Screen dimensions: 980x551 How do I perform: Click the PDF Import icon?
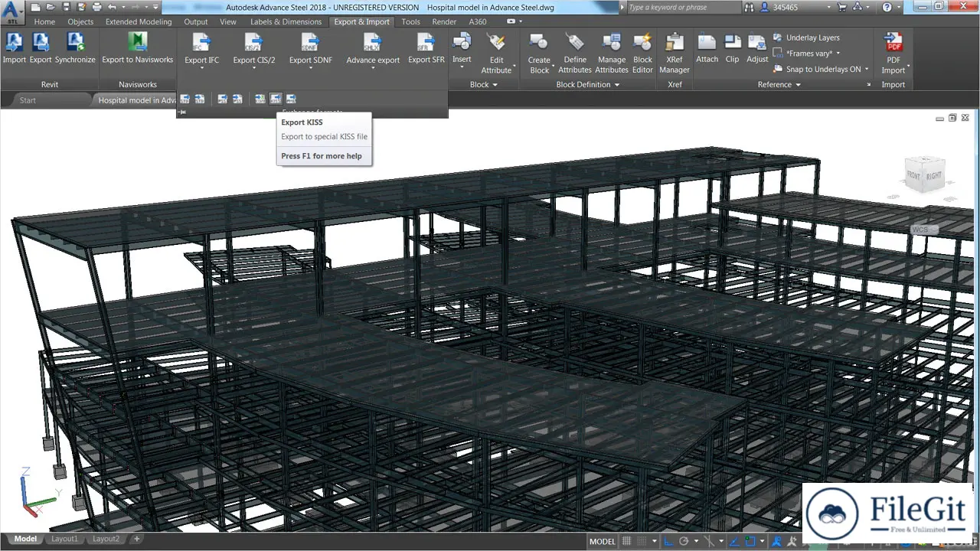click(893, 42)
